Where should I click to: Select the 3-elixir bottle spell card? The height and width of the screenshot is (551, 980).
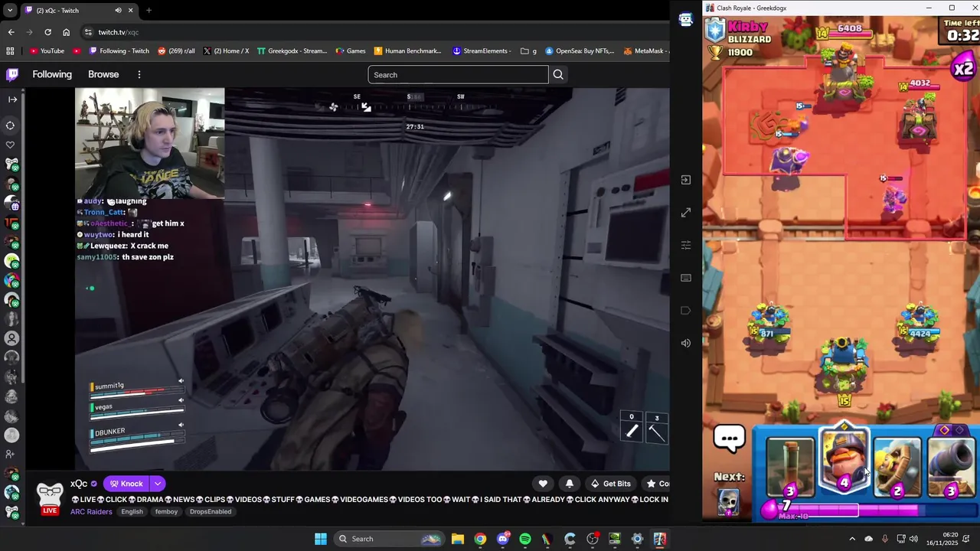(x=790, y=468)
